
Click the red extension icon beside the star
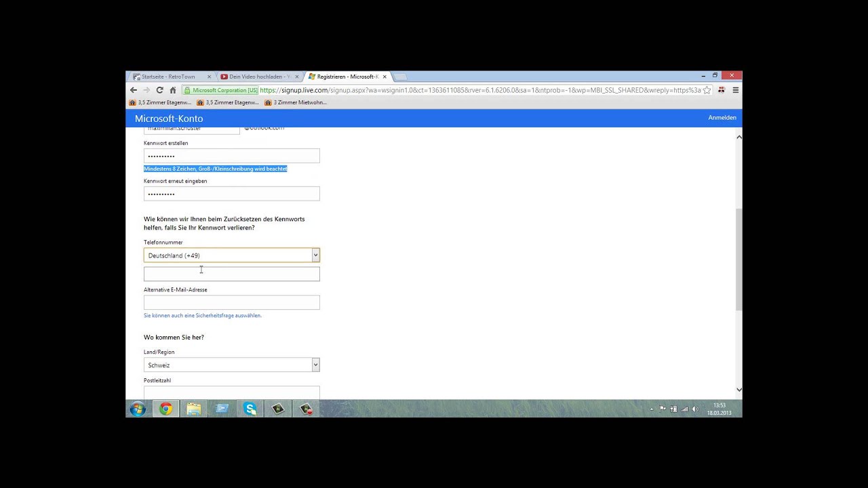coord(722,90)
